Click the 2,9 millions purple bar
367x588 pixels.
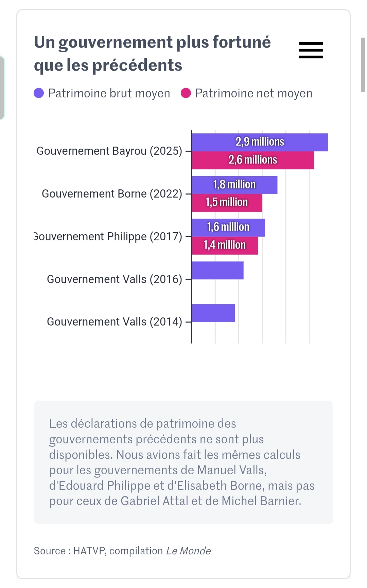[x=260, y=142]
